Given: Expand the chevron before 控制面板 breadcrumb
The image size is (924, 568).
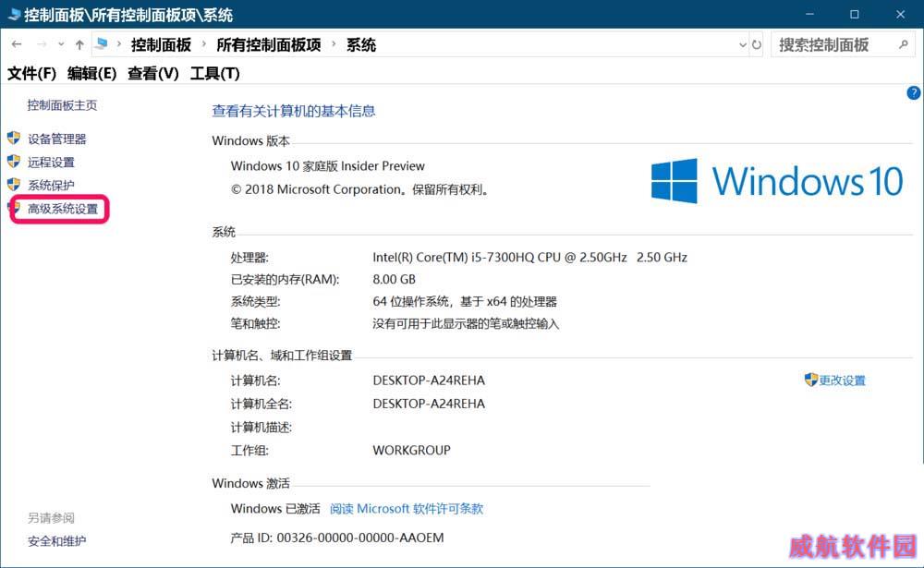Looking at the screenshot, I should pos(119,44).
